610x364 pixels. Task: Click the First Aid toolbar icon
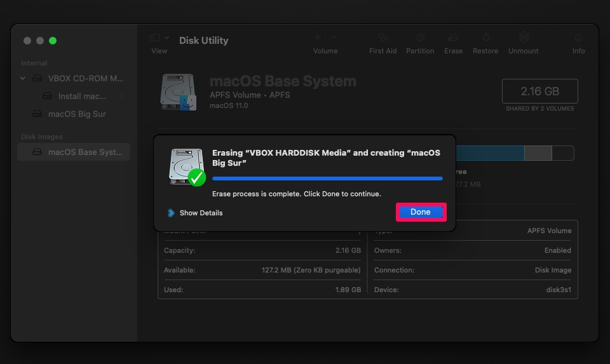[383, 37]
